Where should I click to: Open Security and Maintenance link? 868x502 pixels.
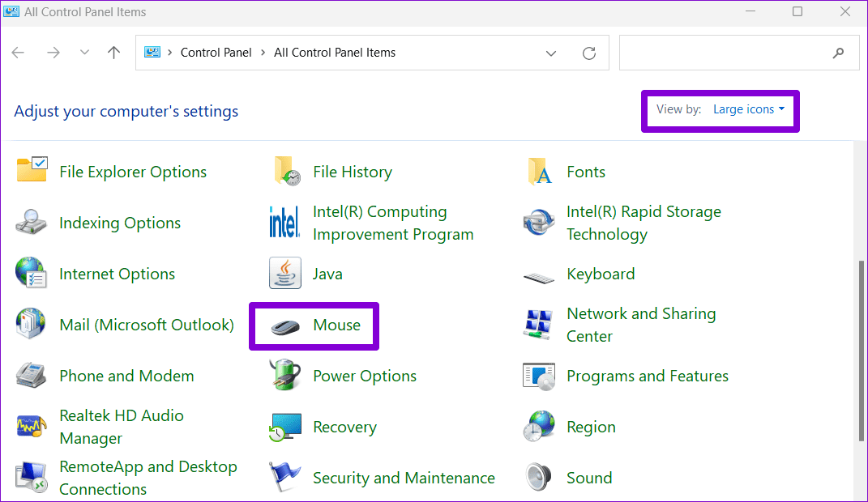coord(404,478)
